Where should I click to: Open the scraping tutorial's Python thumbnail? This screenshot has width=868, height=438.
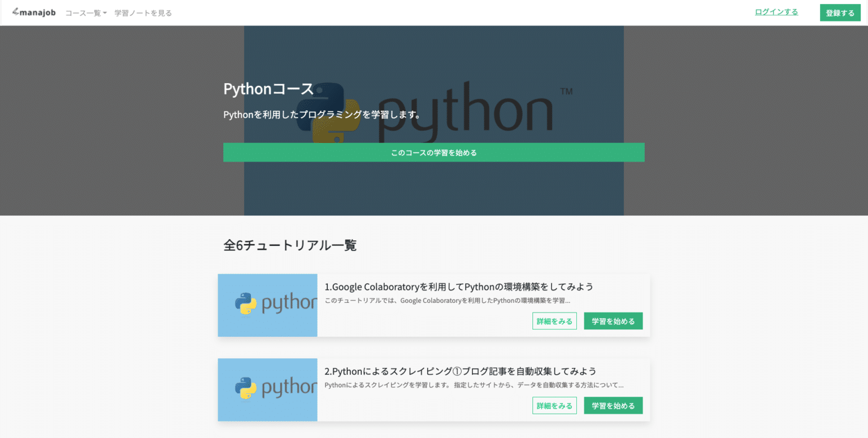pyautogui.click(x=267, y=389)
